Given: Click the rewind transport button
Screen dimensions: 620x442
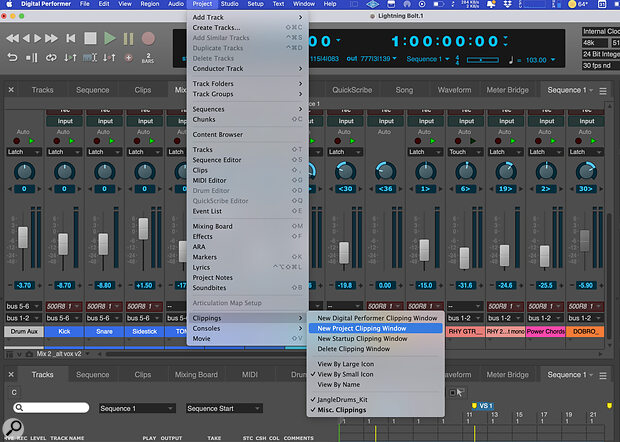Looking at the screenshot, I should 13,38.
